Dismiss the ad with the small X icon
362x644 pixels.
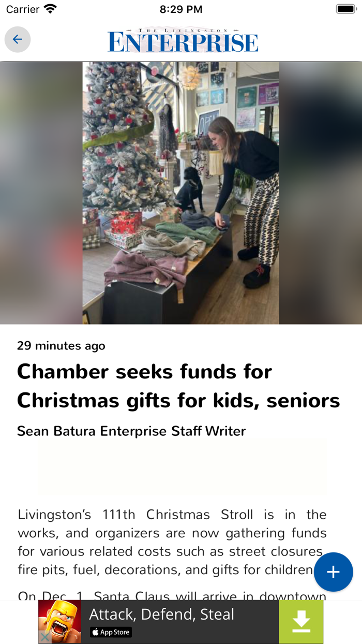(x=45, y=638)
